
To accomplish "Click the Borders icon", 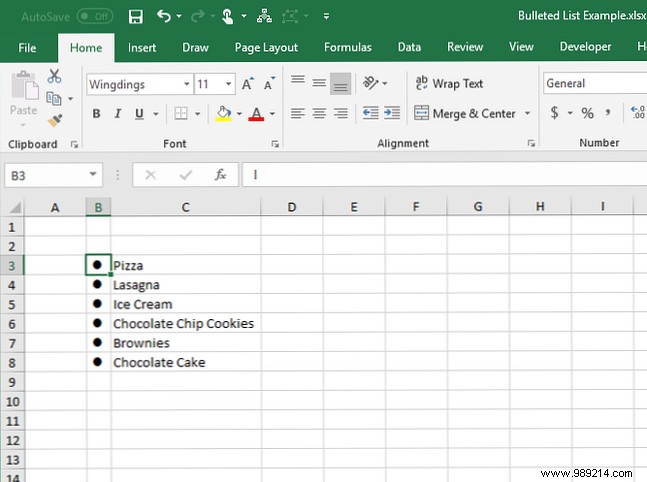I will tap(181, 113).
